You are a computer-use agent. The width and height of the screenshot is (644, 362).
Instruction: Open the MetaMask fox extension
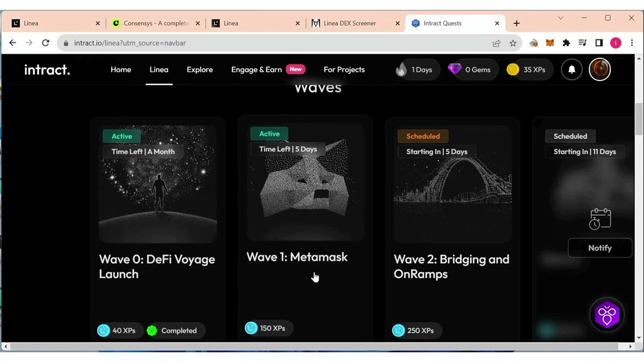point(550,43)
